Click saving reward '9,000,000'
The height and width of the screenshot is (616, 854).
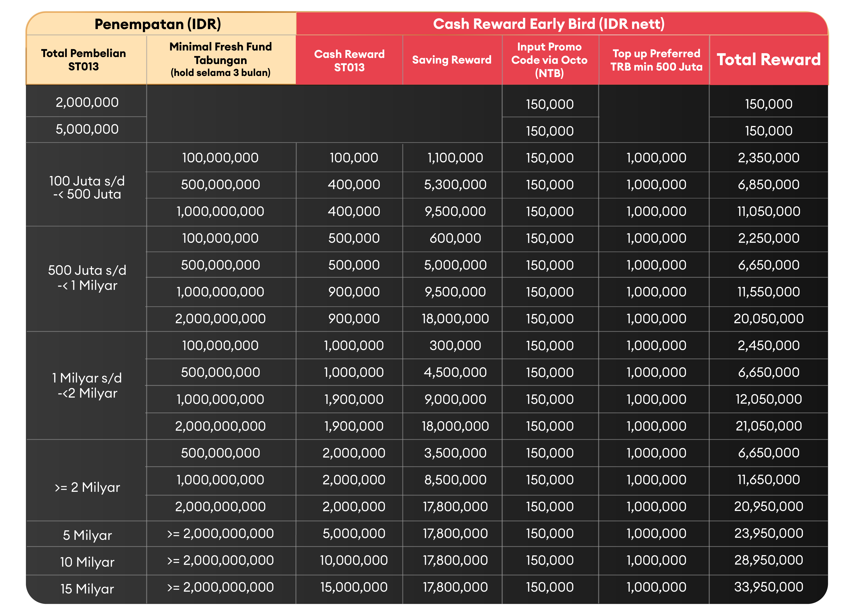[x=455, y=399]
